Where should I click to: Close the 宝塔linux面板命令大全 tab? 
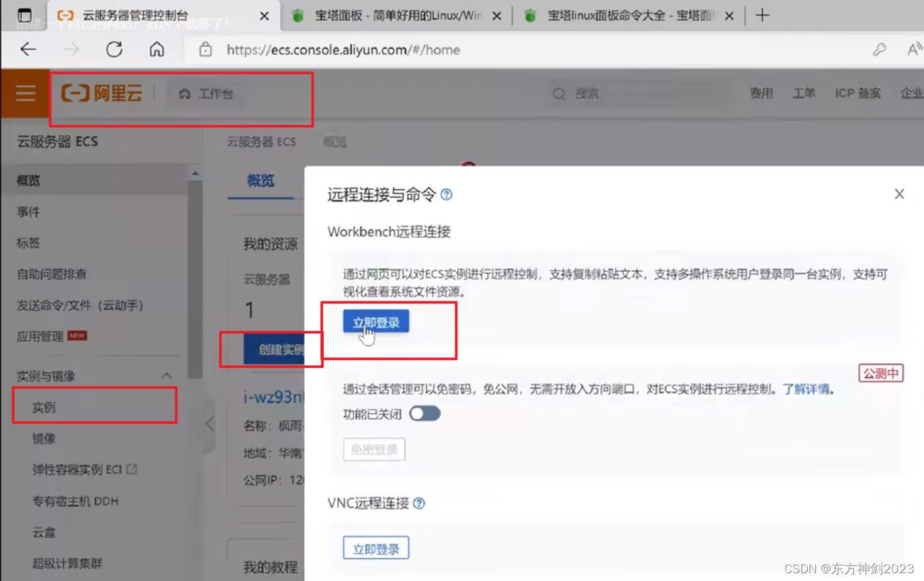click(729, 16)
